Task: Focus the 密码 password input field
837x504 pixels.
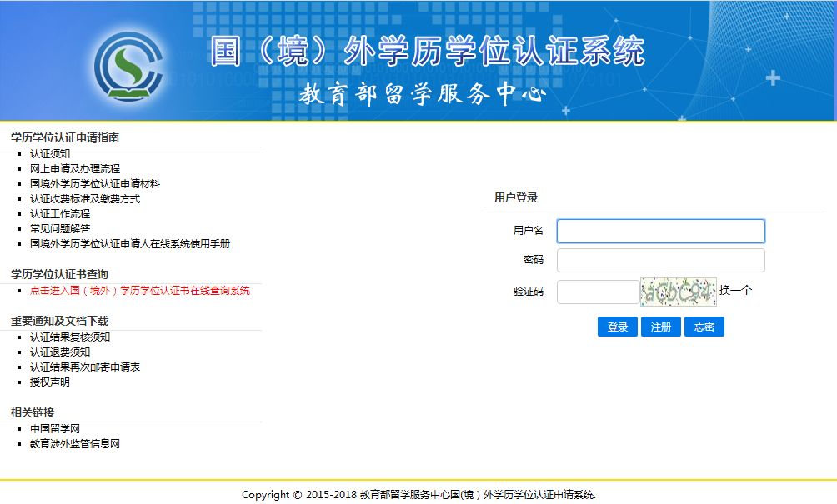Action: (x=660, y=260)
